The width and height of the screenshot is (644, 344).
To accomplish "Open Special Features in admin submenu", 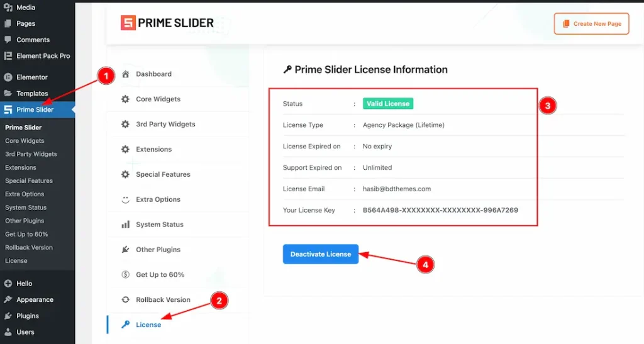I will click(29, 180).
